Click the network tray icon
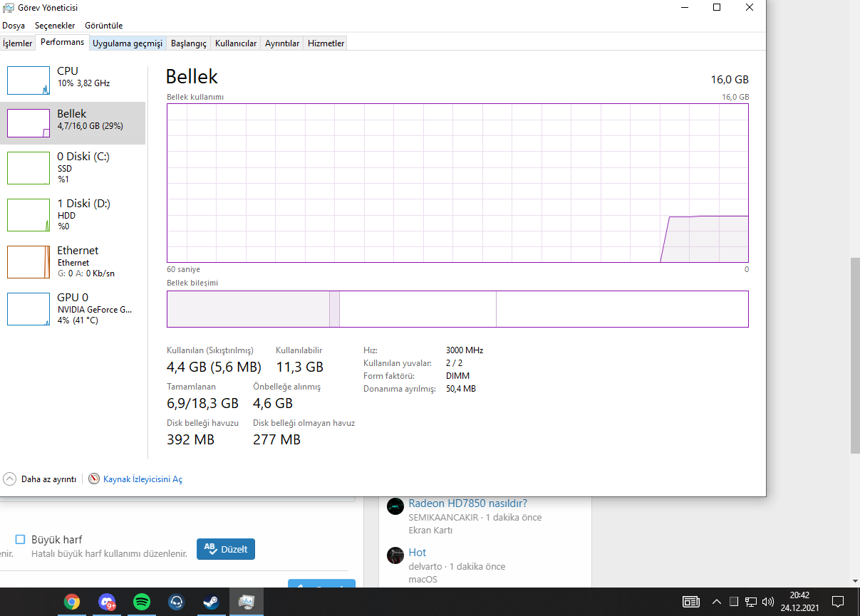Screen dimensions: 860x616 point(751,602)
